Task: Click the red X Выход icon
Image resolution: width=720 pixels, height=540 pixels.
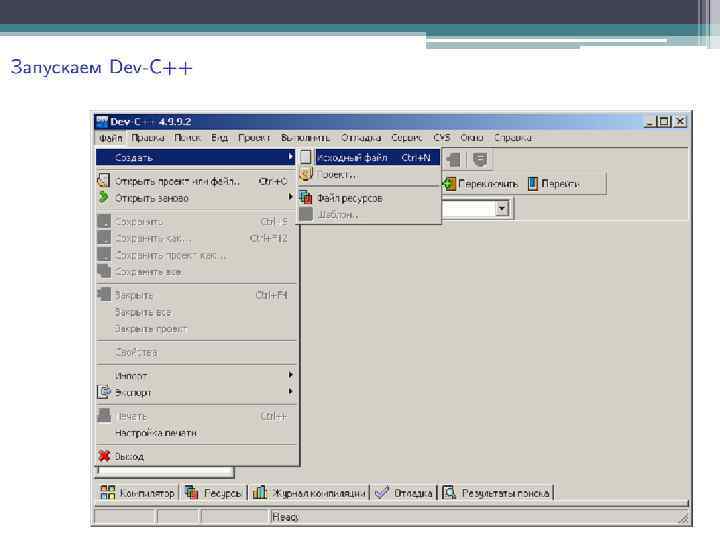Action: 104,456
